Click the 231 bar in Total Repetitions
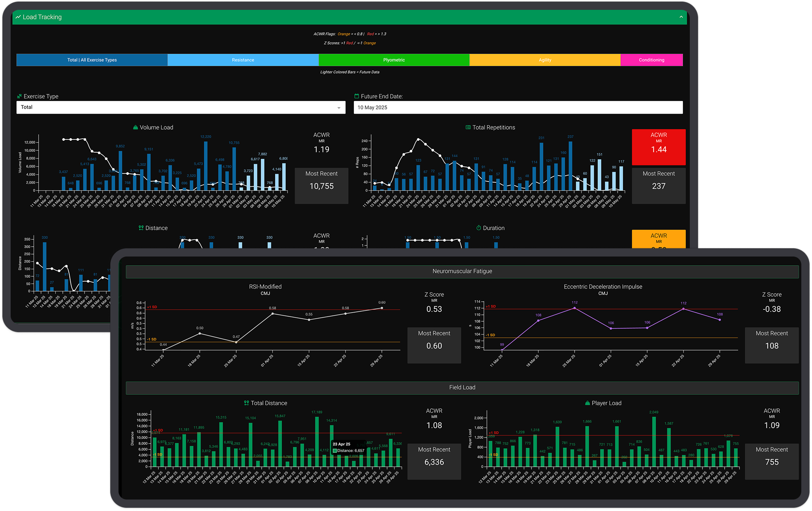The image size is (812, 511). [x=541, y=166]
